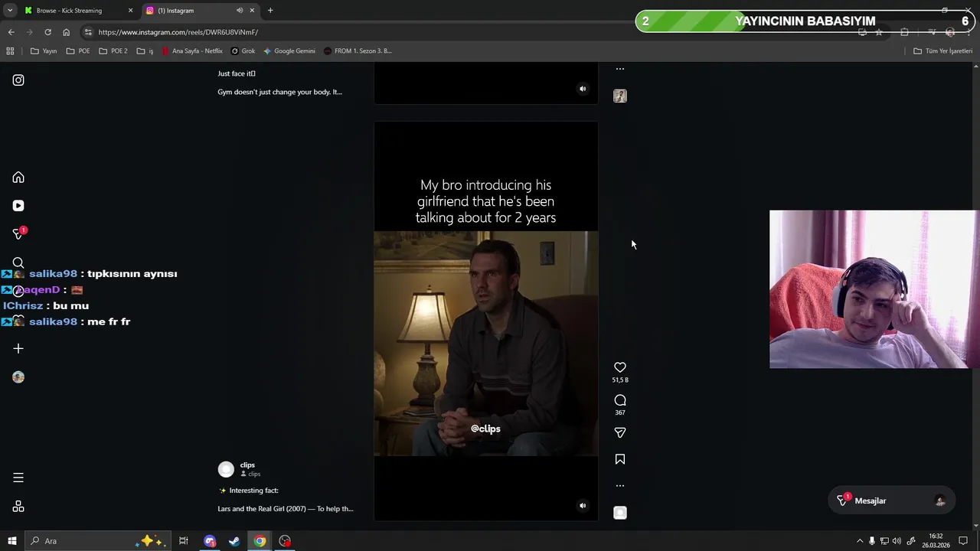
Task: Close the Instagram tab
Action: click(x=252, y=11)
